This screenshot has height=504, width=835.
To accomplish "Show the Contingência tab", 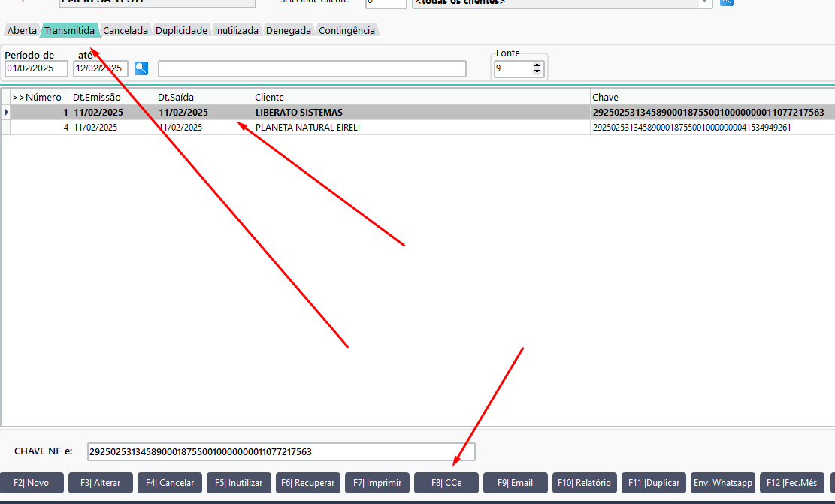I will [x=346, y=30].
